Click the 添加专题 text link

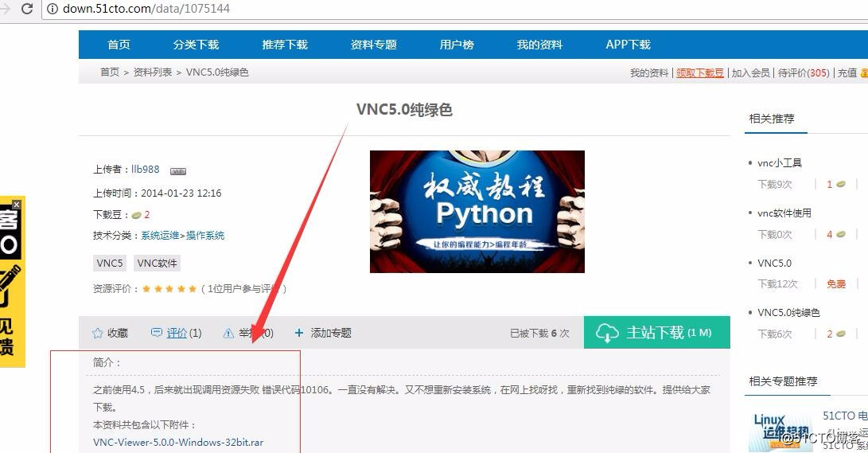pos(330,333)
